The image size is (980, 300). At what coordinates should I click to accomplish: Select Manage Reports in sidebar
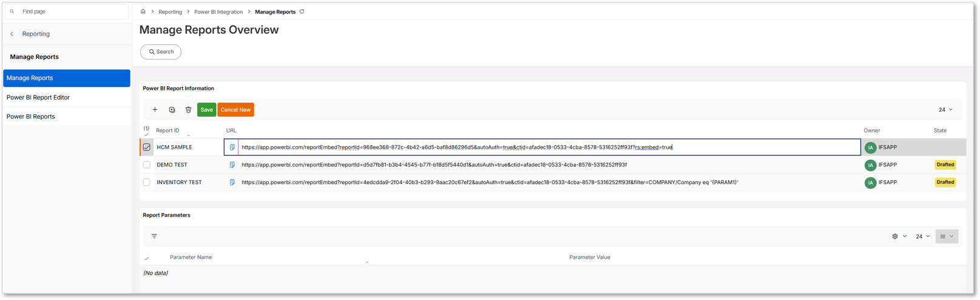coord(67,78)
